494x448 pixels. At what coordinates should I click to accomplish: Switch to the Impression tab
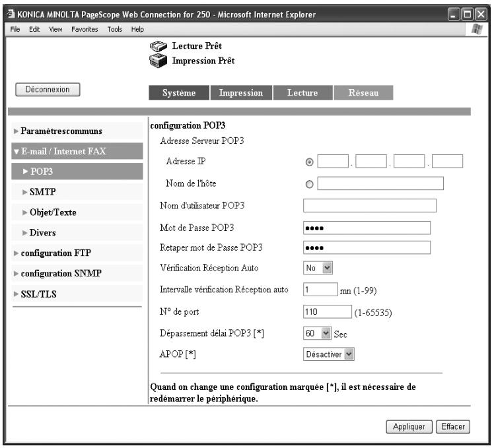coord(241,93)
